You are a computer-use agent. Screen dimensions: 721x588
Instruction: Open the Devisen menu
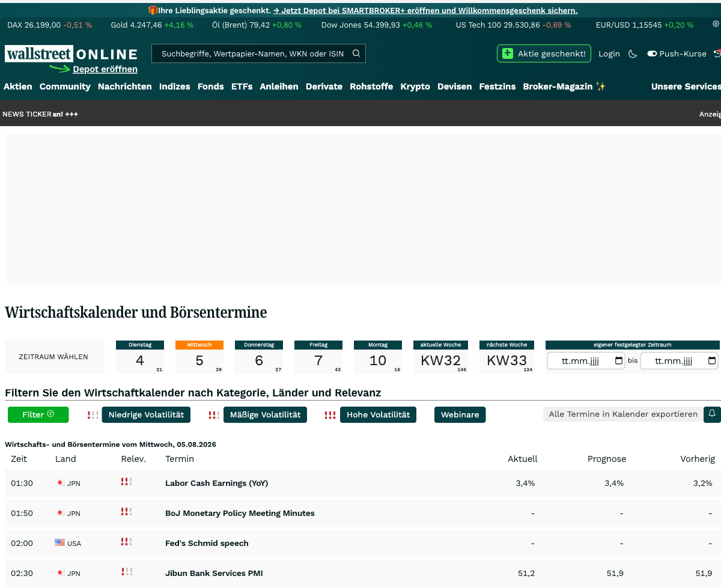pos(455,86)
